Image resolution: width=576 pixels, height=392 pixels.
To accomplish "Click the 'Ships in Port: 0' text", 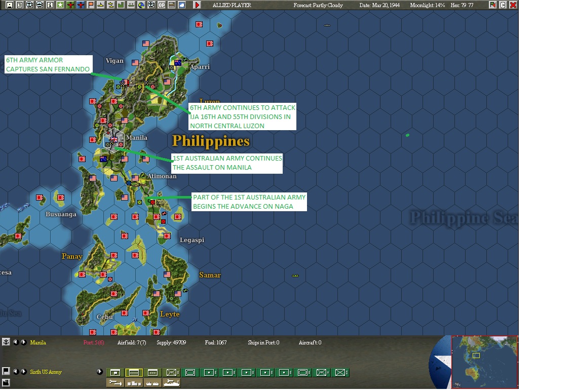I will click(263, 342).
